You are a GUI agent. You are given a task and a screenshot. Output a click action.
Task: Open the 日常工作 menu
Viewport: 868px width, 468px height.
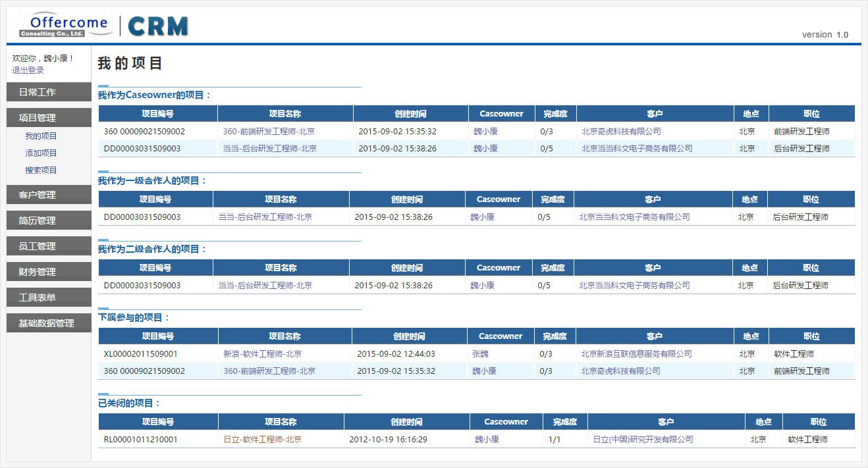coord(49,92)
